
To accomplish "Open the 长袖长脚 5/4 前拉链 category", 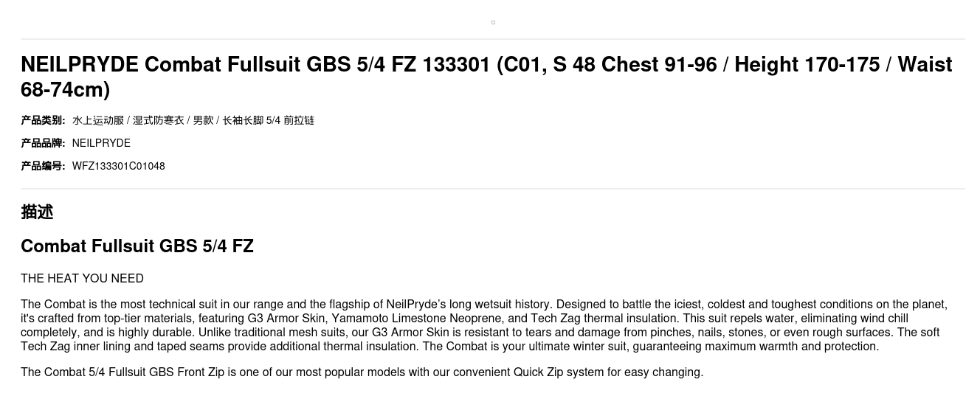I will tap(268, 120).
